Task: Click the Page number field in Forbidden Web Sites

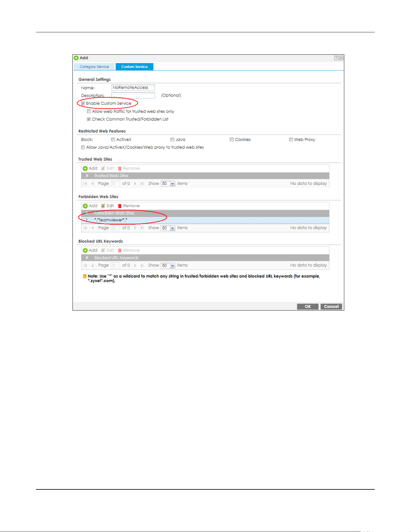Action: point(115,228)
